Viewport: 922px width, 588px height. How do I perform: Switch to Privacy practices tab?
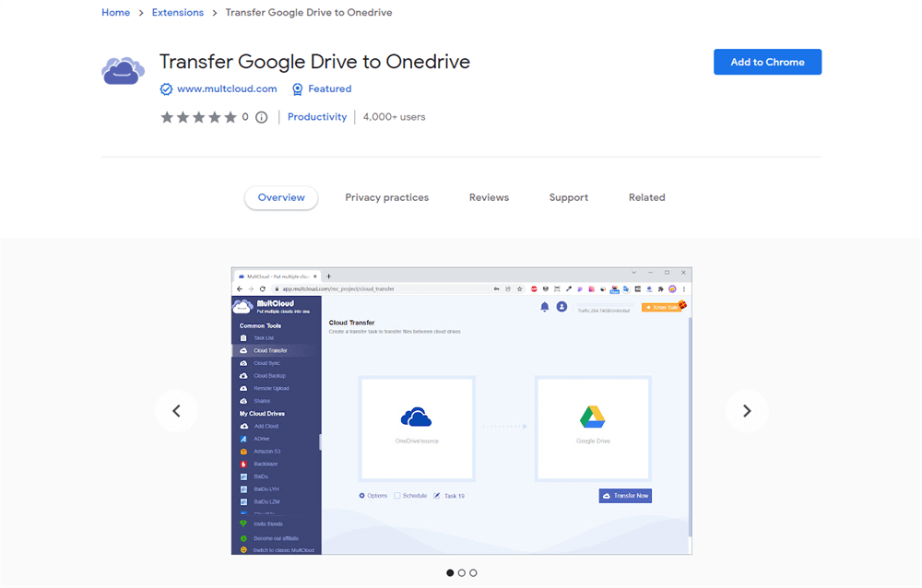click(x=387, y=197)
